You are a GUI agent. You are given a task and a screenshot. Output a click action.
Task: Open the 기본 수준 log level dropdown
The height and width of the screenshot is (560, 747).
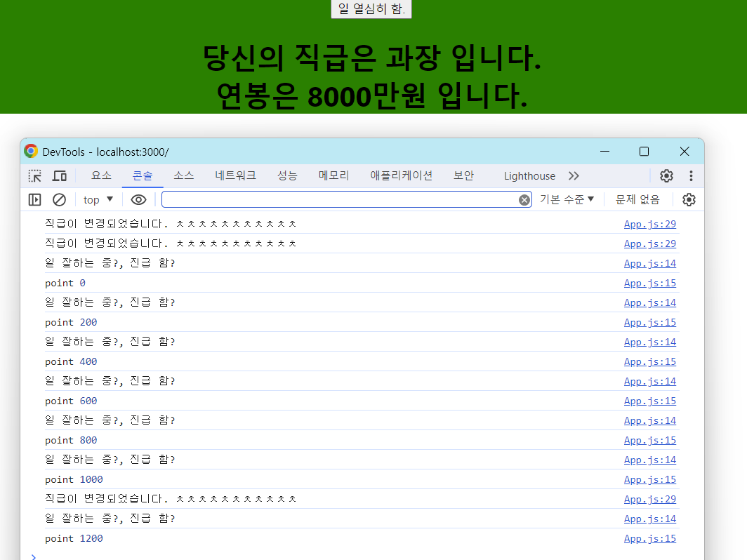tap(567, 199)
